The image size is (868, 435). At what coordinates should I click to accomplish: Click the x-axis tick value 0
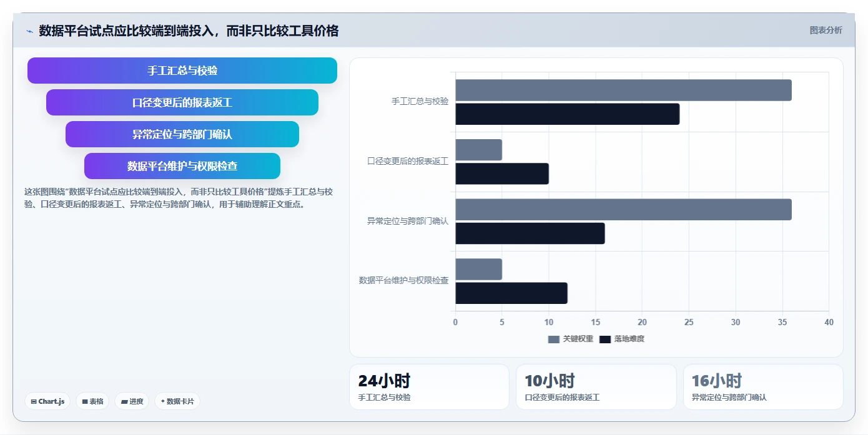coord(455,322)
